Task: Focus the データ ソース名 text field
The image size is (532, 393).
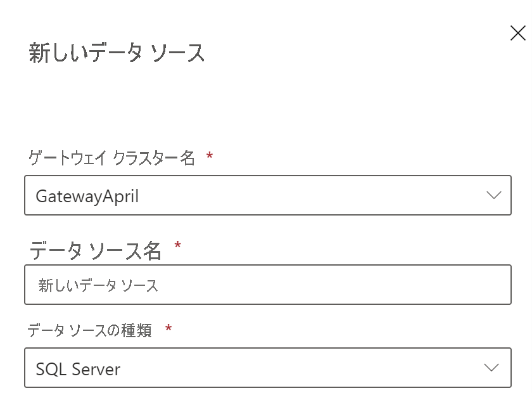Action: coord(267,285)
